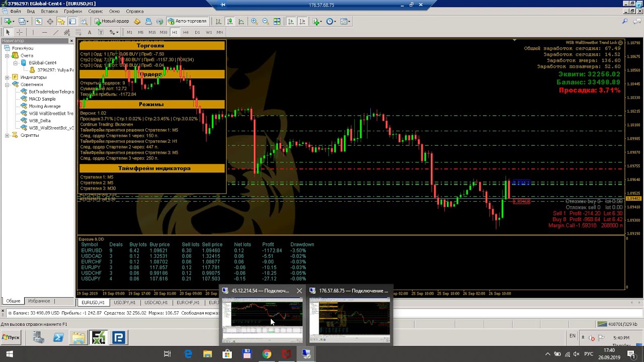Switch to line chart icon

click(241, 21)
